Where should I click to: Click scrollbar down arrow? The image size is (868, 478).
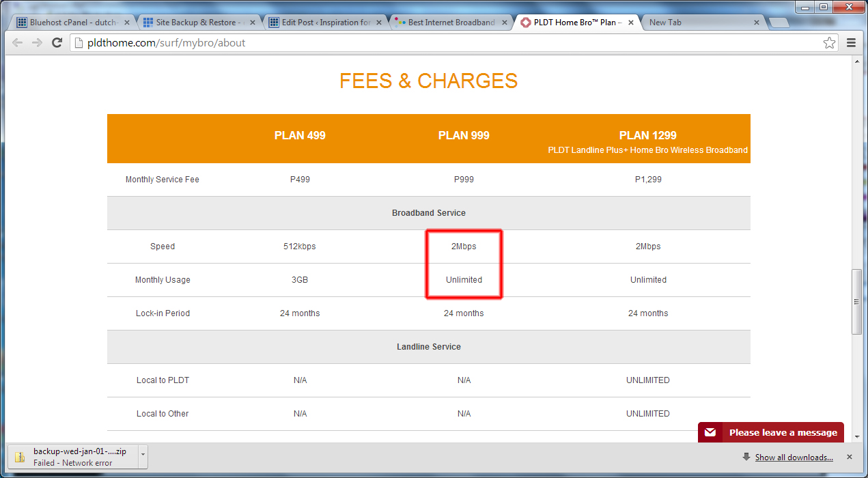tap(857, 438)
